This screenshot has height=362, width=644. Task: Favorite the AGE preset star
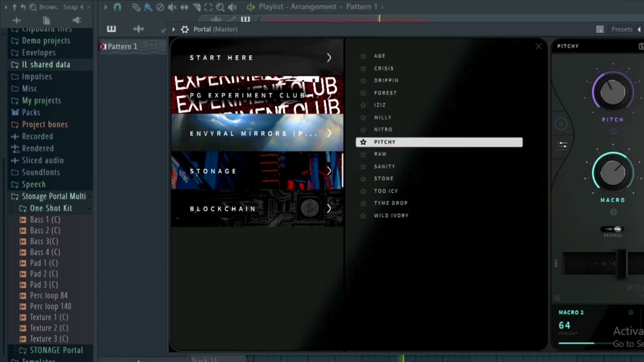[363, 56]
